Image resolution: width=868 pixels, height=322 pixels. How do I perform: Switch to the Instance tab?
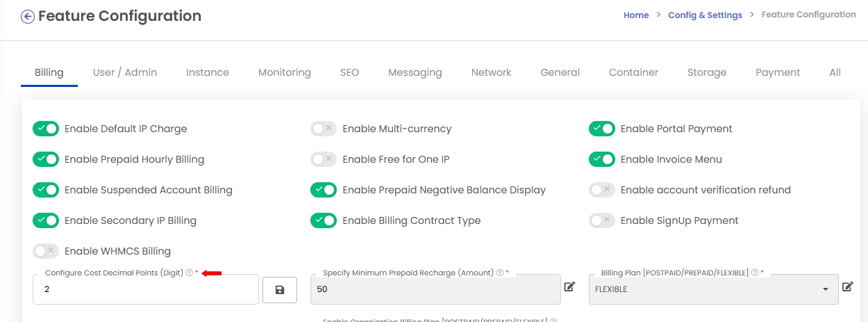[x=208, y=72]
